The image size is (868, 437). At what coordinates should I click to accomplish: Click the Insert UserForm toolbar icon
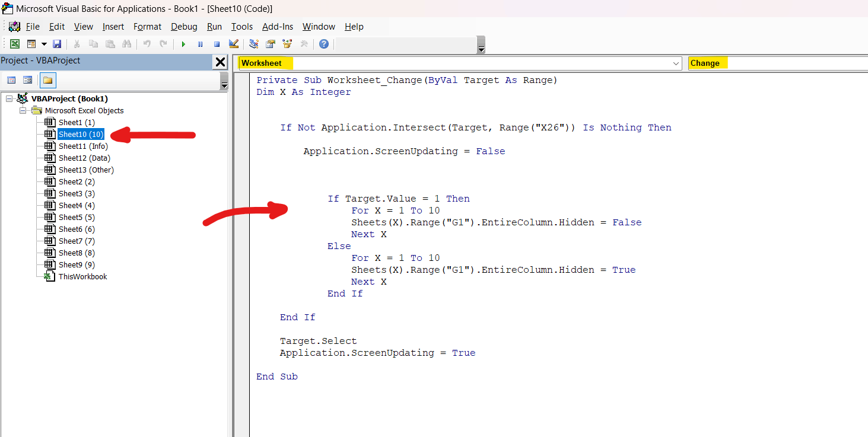coord(31,44)
